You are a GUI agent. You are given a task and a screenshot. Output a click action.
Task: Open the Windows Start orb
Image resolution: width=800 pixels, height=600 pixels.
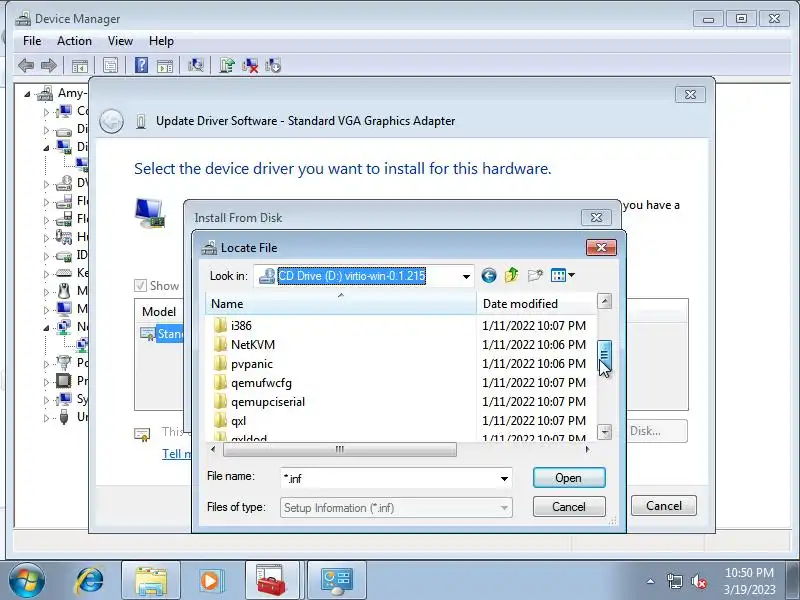pos(27,581)
